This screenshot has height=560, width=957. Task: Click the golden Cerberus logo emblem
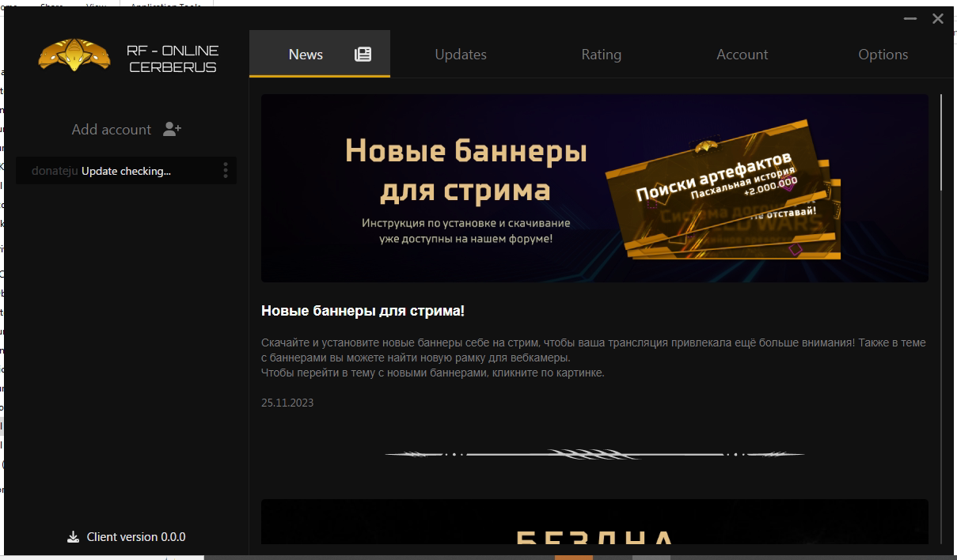pyautogui.click(x=74, y=55)
